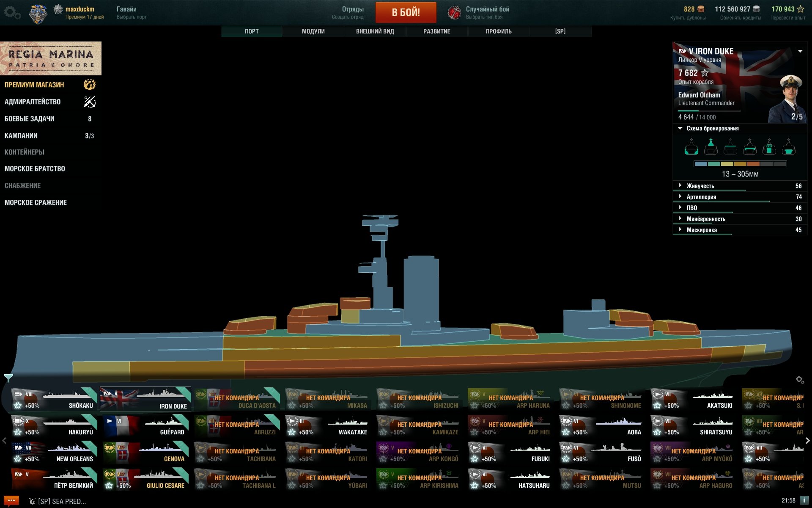This screenshot has width=812, height=508.
Task: Toggle the superstructure armor layer icon
Action: (711, 147)
